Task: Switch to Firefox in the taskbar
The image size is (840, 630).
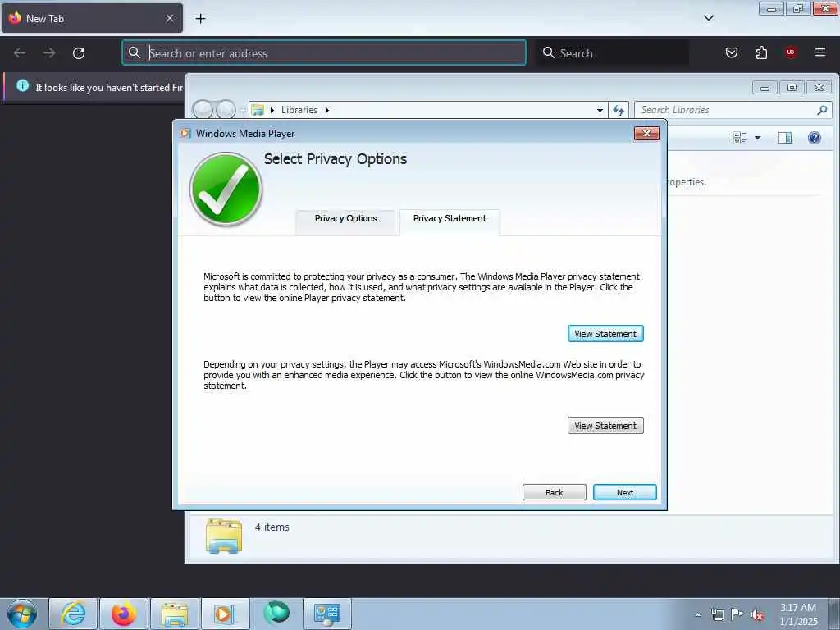Action: point(124,614)
